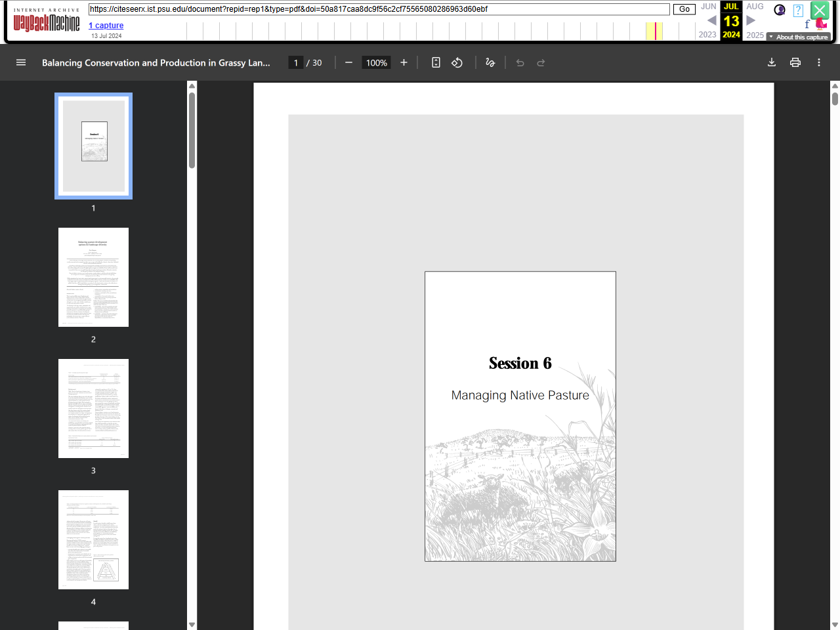Select the draw annotation tool

pos(490,63)
